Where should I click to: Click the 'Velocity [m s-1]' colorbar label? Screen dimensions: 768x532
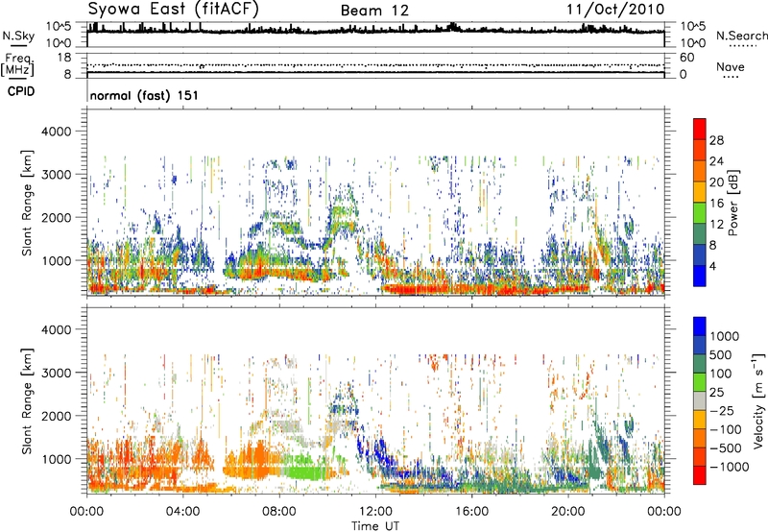pyautogui.click(x=758, y=400)
